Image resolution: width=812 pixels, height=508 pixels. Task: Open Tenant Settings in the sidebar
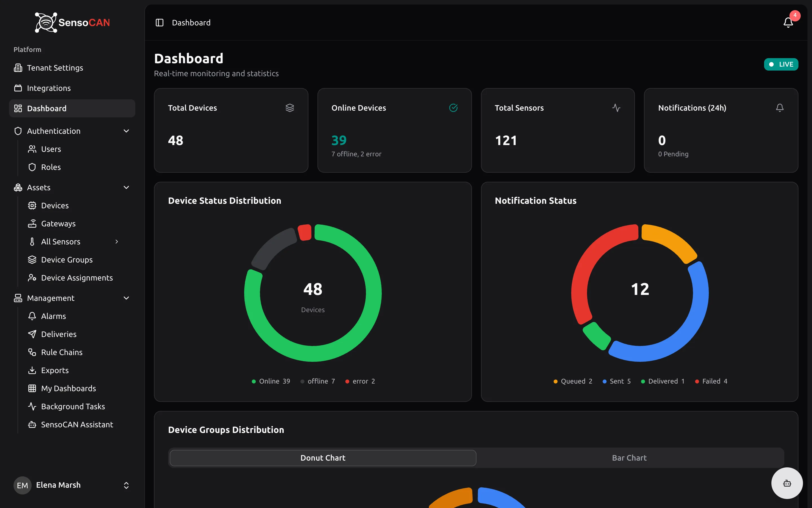pos(72,68)
